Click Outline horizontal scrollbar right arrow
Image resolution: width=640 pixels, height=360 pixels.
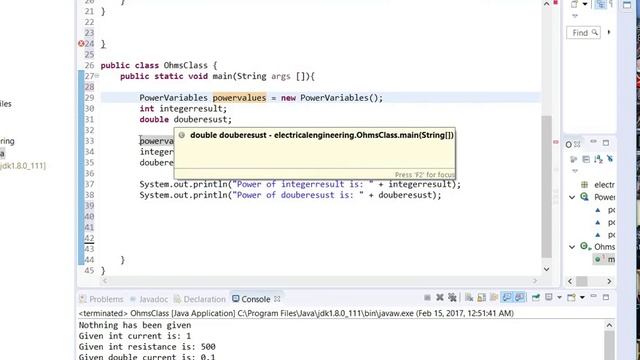(x=609, y=281)
